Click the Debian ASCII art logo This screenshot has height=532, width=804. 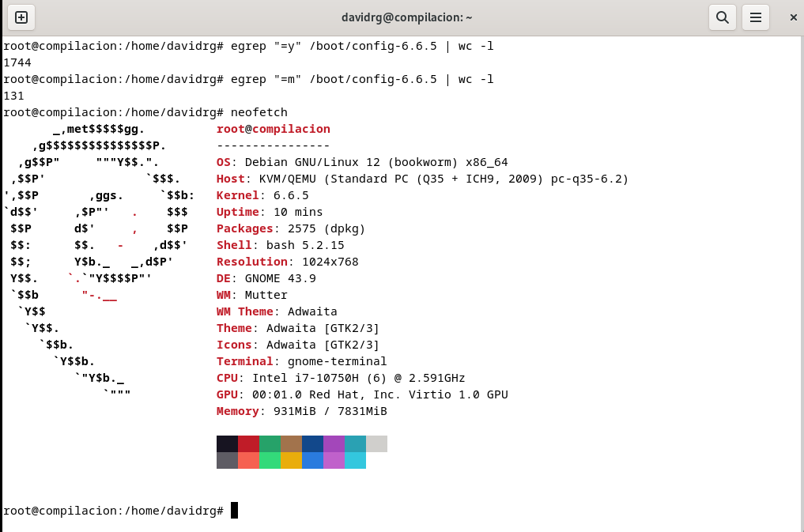point(99,262)
